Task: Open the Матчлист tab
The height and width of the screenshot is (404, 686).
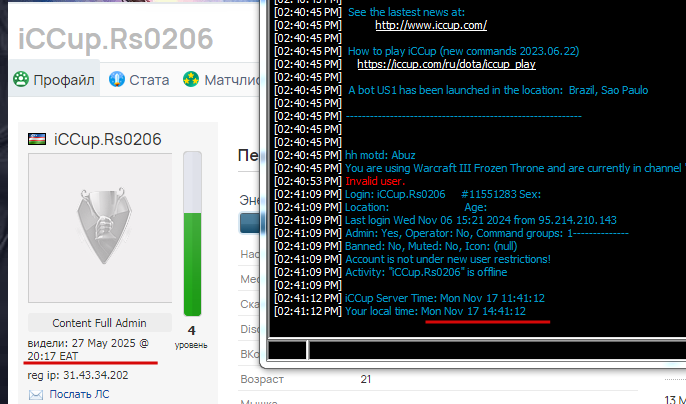Action: point(221,80)
